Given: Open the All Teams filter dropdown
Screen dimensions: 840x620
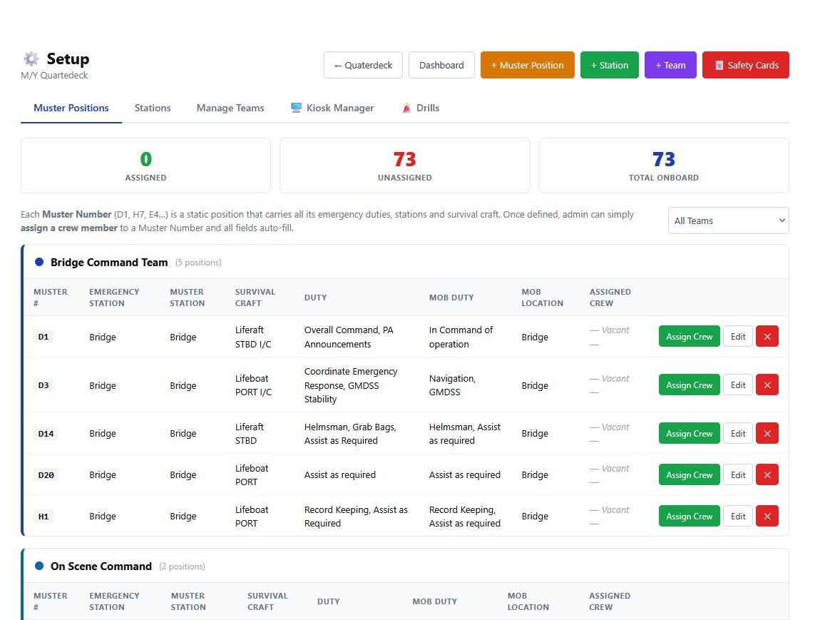Looking at the screenshot, I should tap(728, 220).
